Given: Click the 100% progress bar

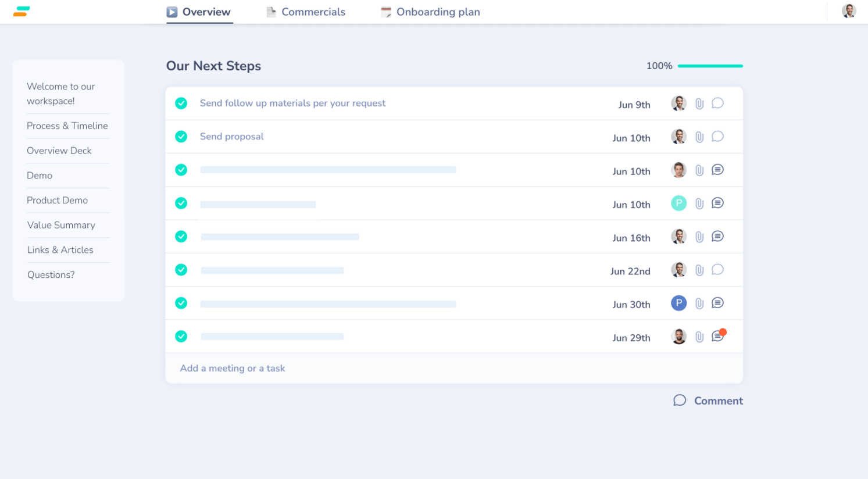Looking at the screenshot, I should (710, 66).
